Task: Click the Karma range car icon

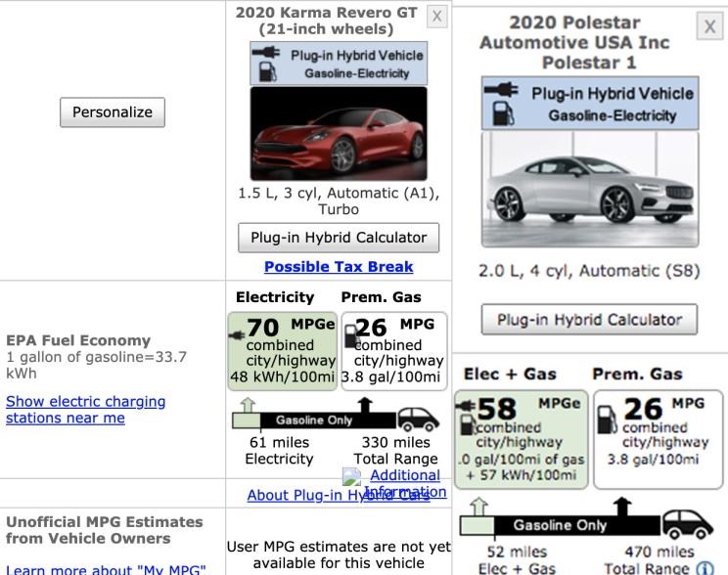Action: [x=418, y=420]
